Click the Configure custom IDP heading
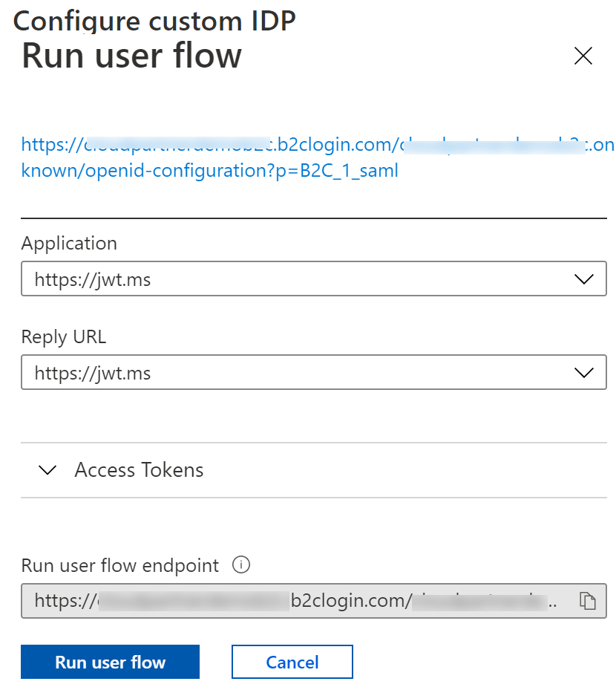 click(x=154, y=21)
